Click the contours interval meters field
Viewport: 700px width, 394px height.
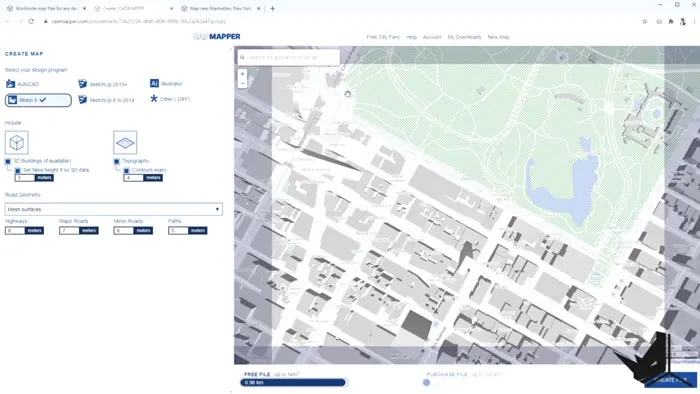coord(133,178)
